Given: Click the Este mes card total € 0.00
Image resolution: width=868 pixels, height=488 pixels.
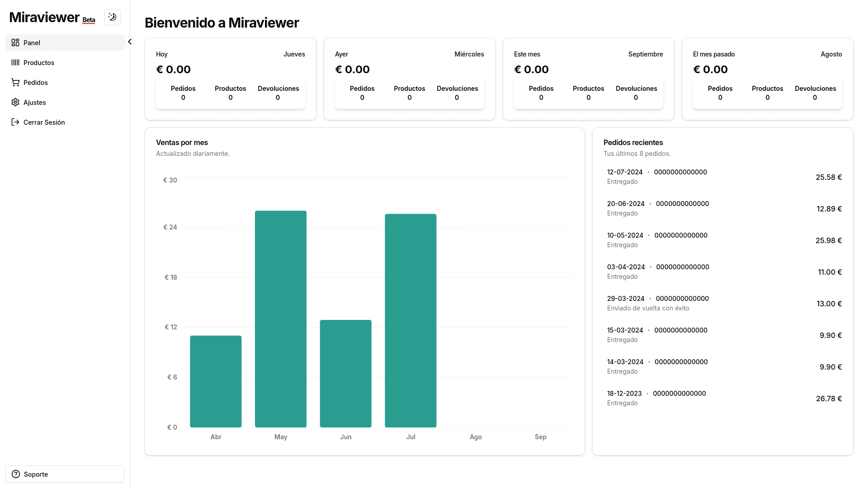Looking at the screenshot, I should (532, 70).
